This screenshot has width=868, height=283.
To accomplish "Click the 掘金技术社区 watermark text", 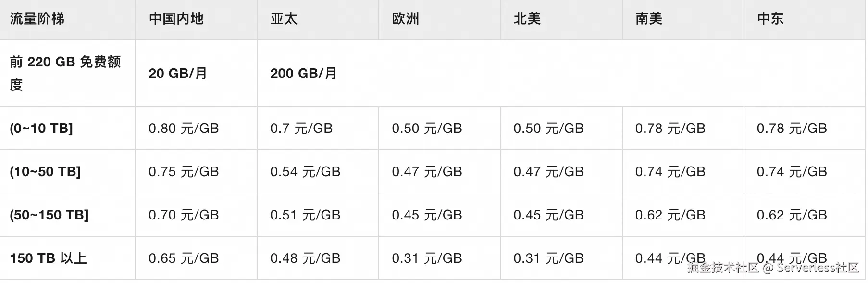I will [x=722, y=268].
